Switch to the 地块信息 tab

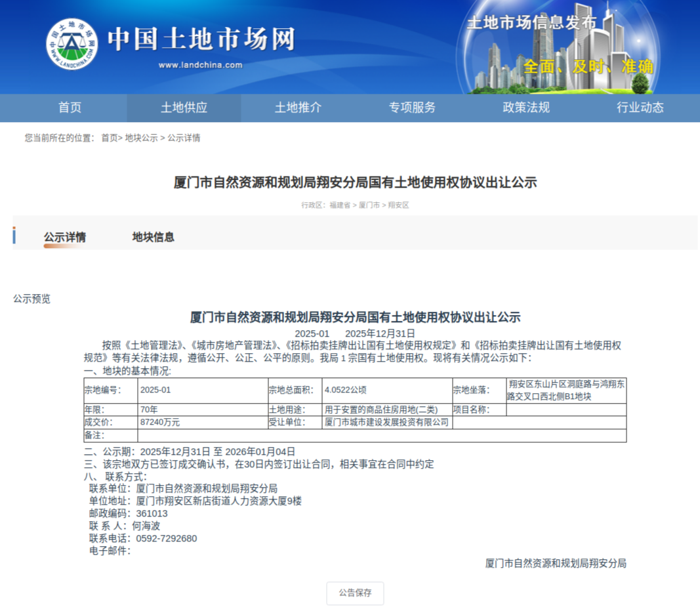coord(154,238)
